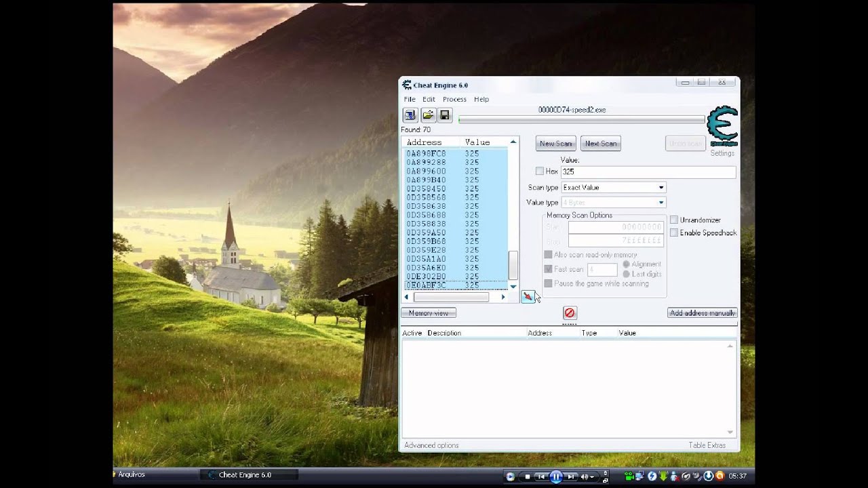The width and height of the screenshot is (868, 488).
Task: Open the Help menu
Action: click(481, 99)
